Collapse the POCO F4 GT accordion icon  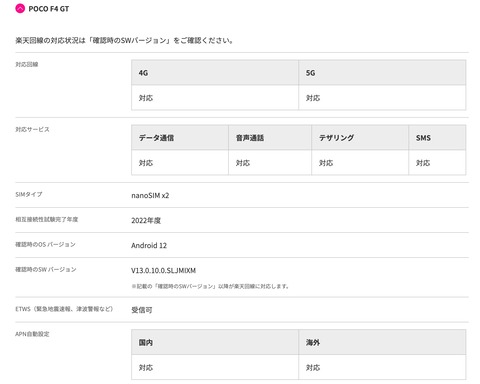point(20,9)
